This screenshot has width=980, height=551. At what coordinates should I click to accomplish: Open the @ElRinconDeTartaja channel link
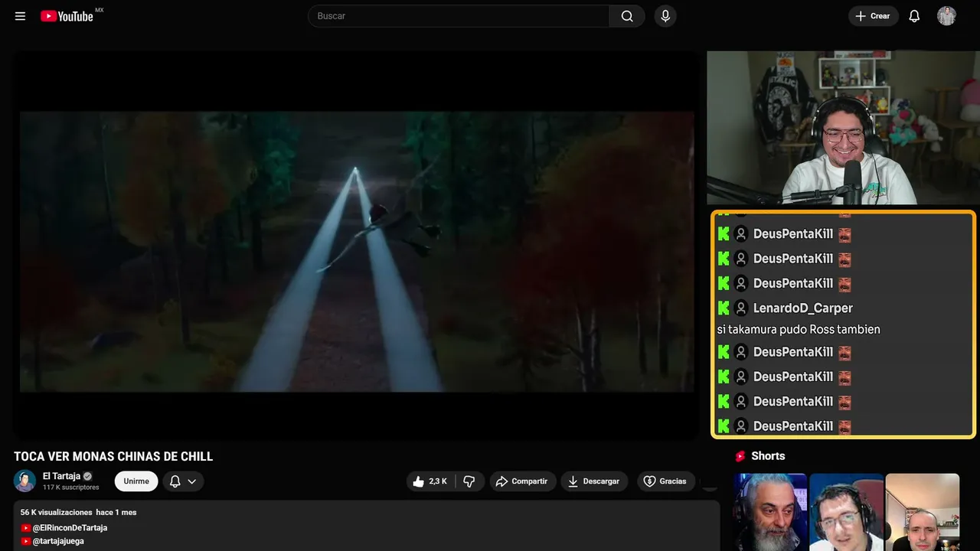pos(69,528)
